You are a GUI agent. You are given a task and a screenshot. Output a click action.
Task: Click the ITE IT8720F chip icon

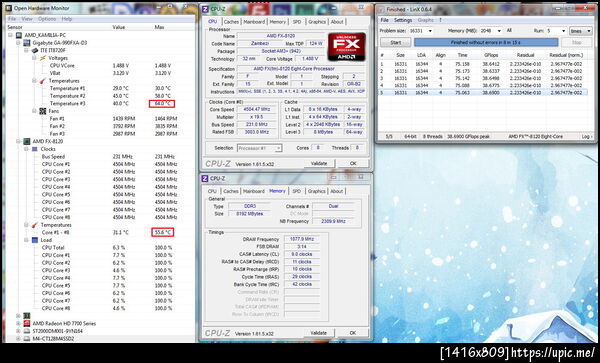click(x=35, y=50)
